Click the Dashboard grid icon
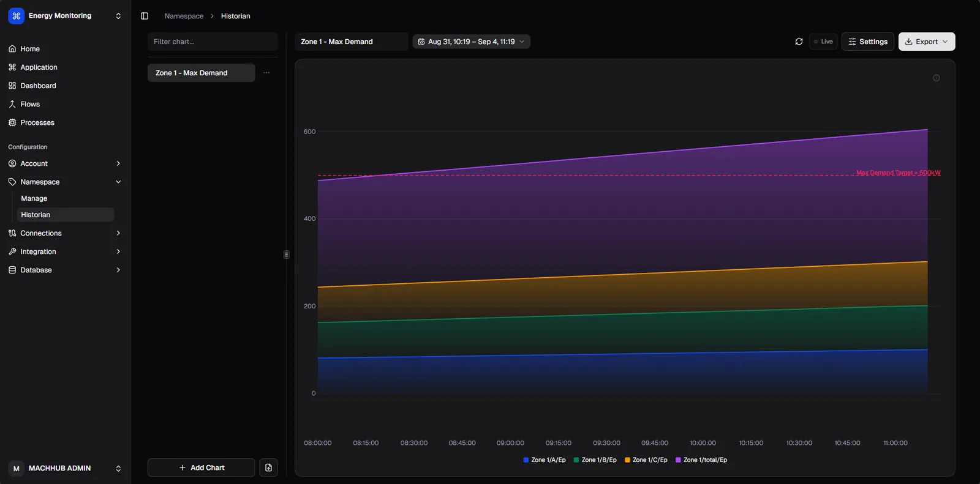 (12, 86)
